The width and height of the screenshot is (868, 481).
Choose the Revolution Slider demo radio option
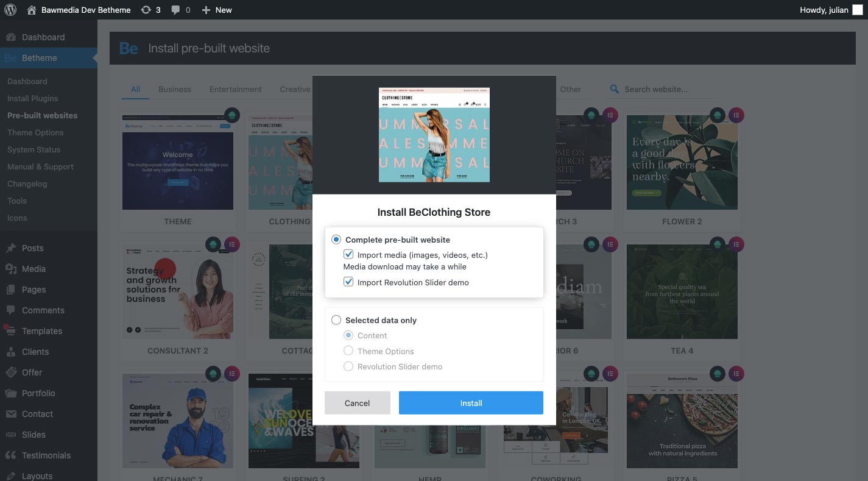coord(348,366)
